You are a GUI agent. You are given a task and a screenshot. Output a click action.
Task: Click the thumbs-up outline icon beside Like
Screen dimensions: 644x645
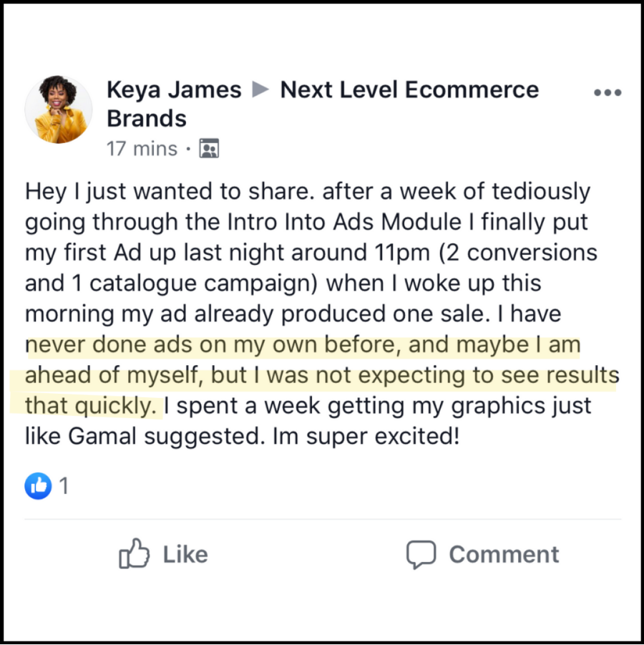(x=135, y=554)
